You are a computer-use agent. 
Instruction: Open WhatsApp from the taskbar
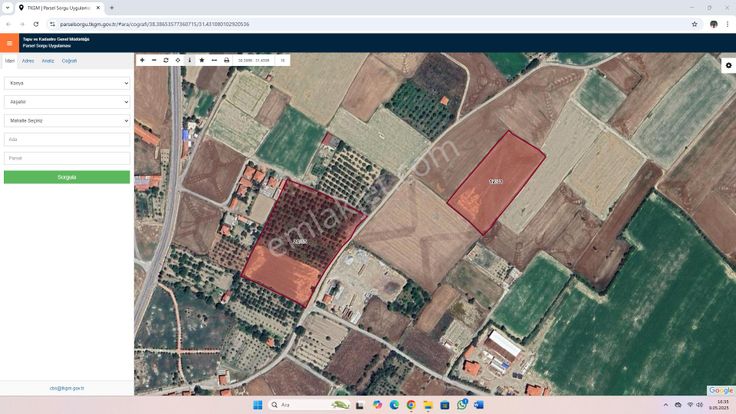pyautogui.click(x=462, y=405)
